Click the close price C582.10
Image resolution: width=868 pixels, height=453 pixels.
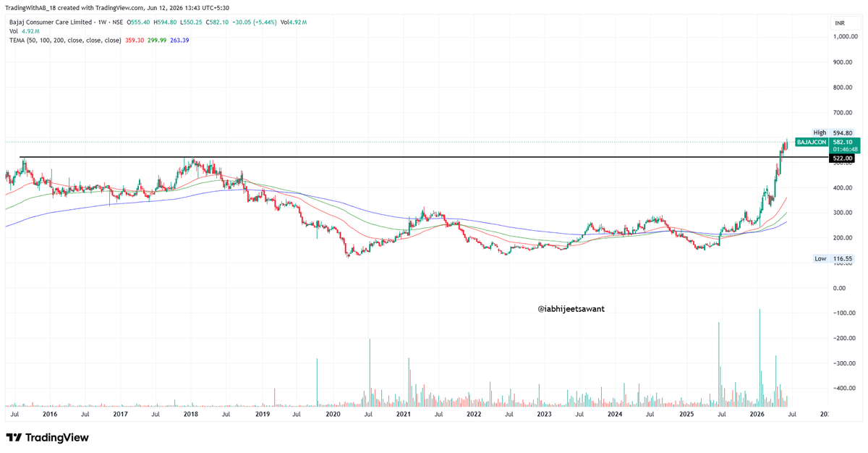pos(218,22)
